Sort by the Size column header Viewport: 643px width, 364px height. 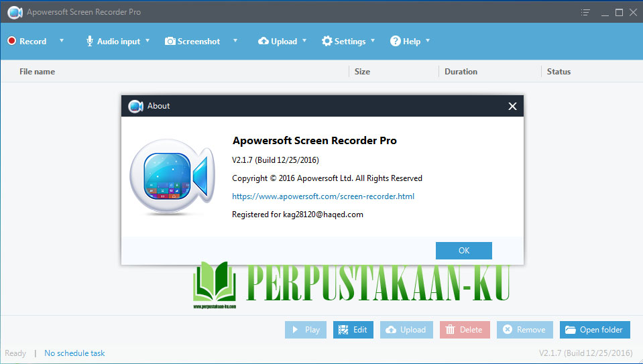(x=362, y=71)
